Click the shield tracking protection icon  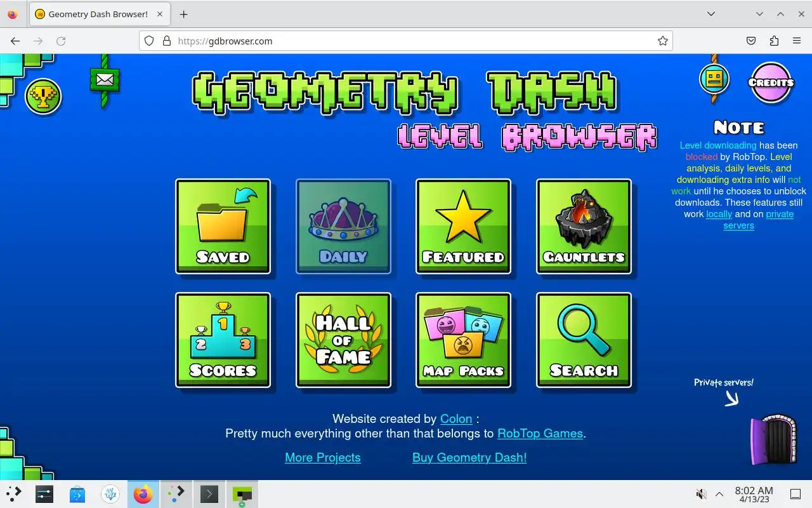149,41
